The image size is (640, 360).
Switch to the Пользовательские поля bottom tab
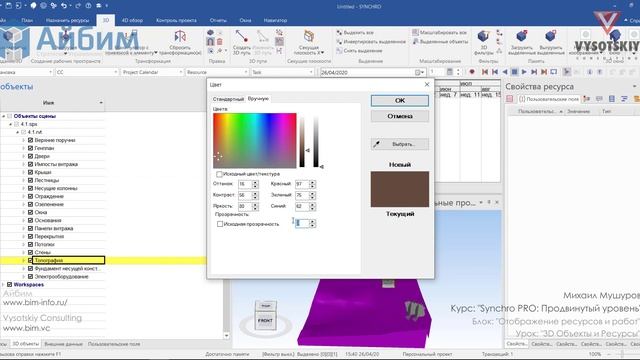pyautogui.click(x=114, y=344)
